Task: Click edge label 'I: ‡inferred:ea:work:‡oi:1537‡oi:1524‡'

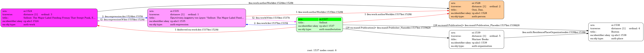Action: pyautogui.click(x=196, y=30)
